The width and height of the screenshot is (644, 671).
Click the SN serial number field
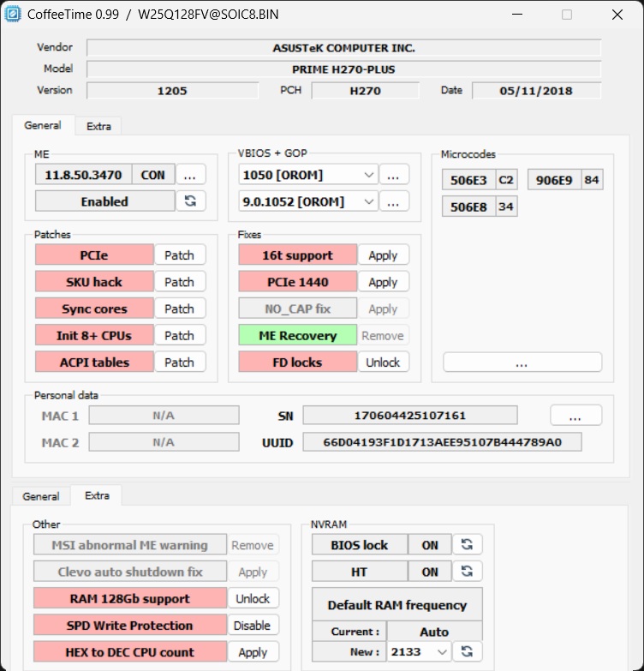point(409,416)
